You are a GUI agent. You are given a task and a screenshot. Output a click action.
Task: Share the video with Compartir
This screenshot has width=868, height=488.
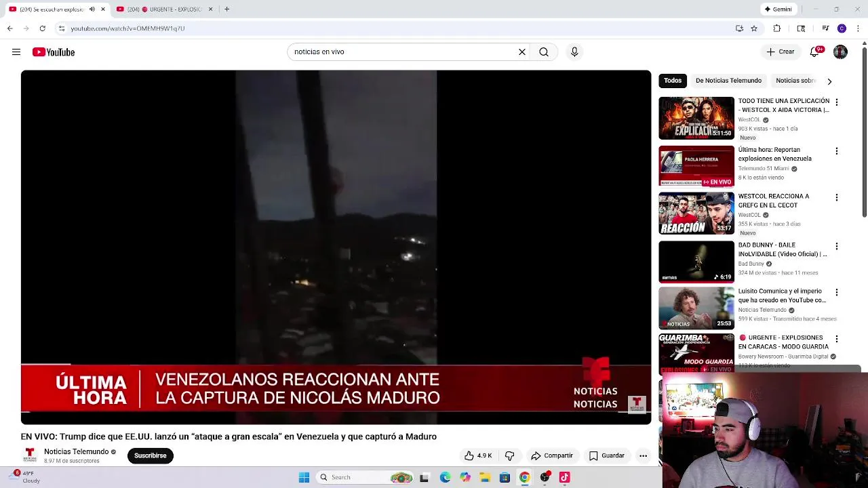(552, 455)
